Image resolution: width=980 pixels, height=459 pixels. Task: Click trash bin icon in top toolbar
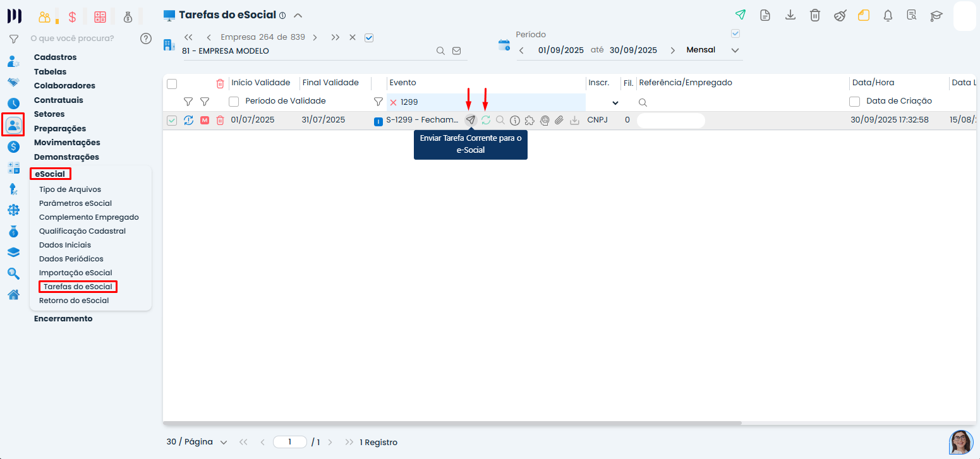click(x=815, y=15)
